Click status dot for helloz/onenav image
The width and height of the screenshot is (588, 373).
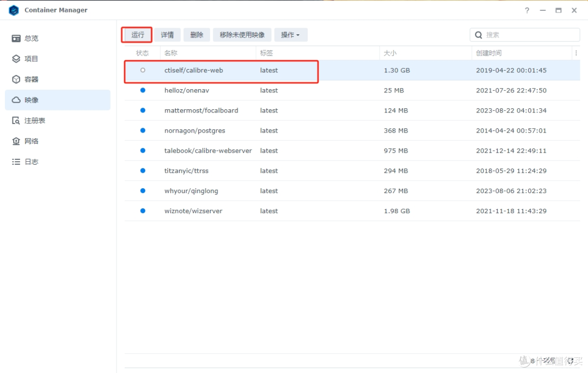pos(143,90)
